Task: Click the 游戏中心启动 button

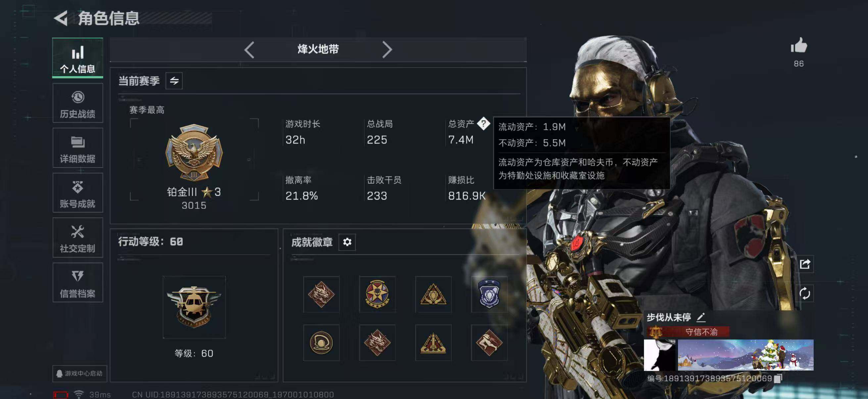Action: point(80,374)
